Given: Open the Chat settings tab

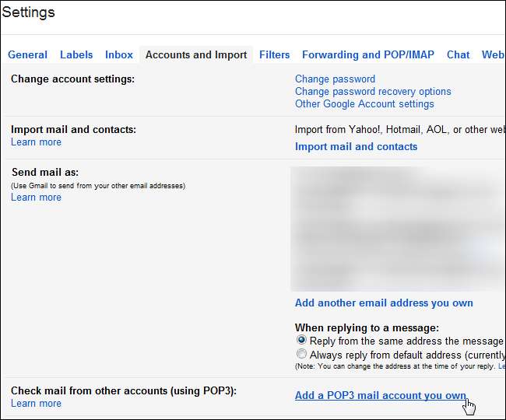Looking at the screenshot, I should tap(458, 55).
